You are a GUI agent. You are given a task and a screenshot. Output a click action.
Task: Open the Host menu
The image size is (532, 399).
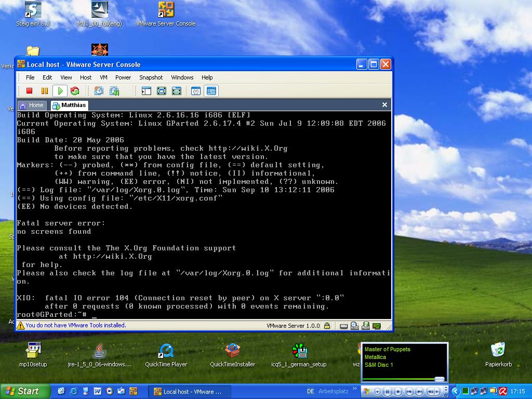tap(86, 77)
